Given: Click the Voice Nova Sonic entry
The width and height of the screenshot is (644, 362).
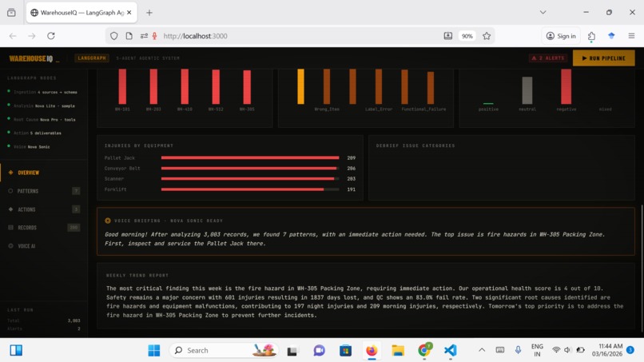Looking at the screenshot, I should (x=29, y=147).
